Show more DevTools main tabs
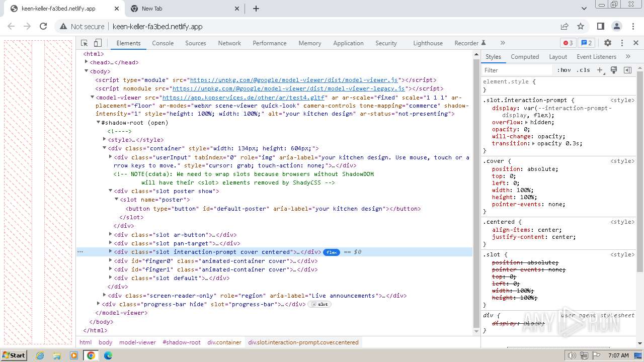The height and width of the screenshot is (362, 644). (503, 43)
